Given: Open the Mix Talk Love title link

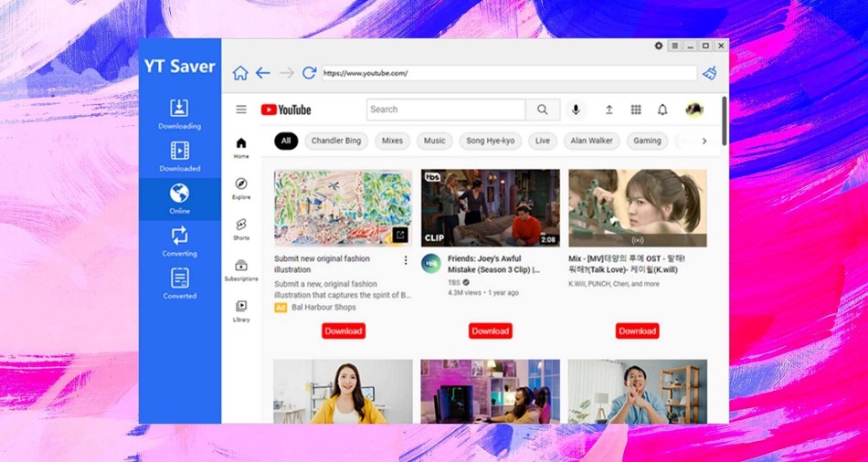Looking at the screenshot, I should click(627, 264).
